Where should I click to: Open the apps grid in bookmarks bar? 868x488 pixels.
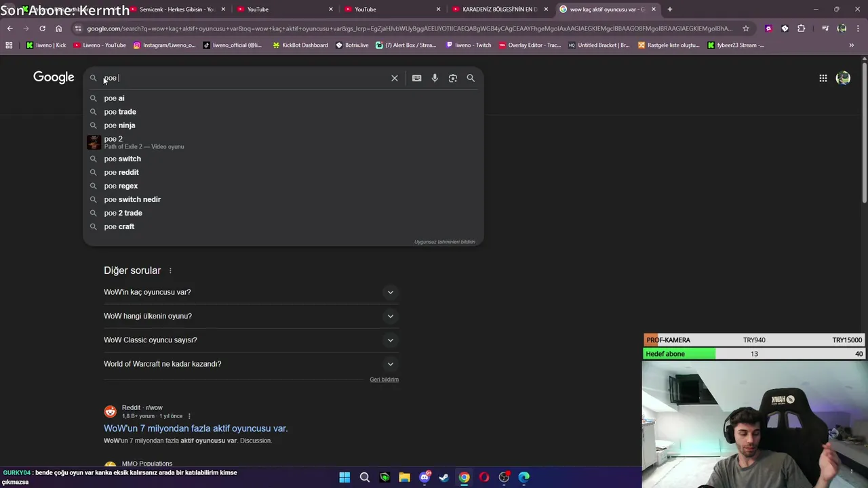click(x=9, y=45)
